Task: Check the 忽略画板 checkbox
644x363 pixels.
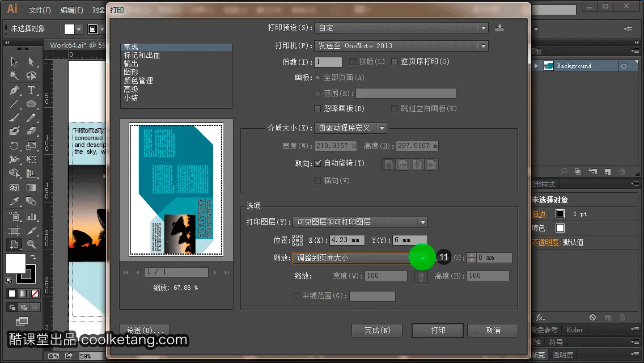Action: coord(317,109)
